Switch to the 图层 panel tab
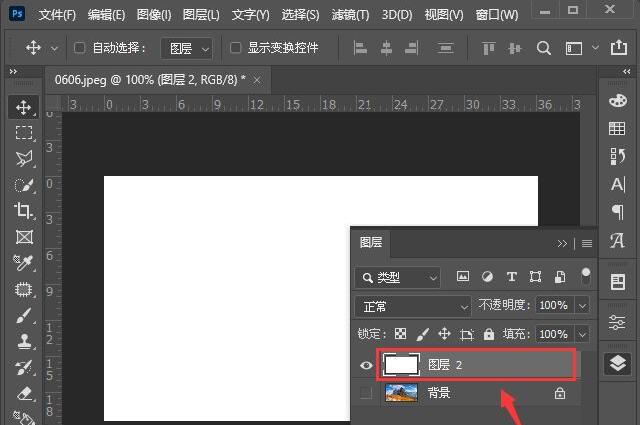The width and height of the screenshot is (640, 425). click(x=371, y=243)
